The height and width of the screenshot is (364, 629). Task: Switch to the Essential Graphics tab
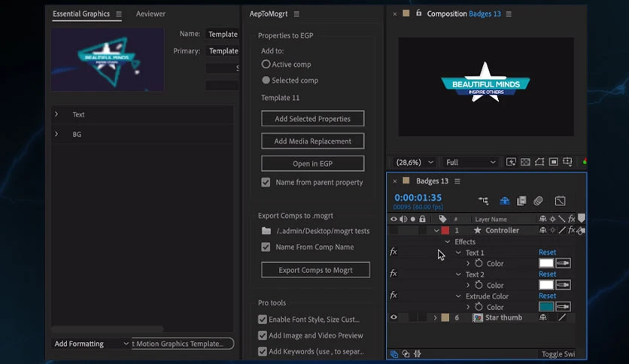(81, 14)
